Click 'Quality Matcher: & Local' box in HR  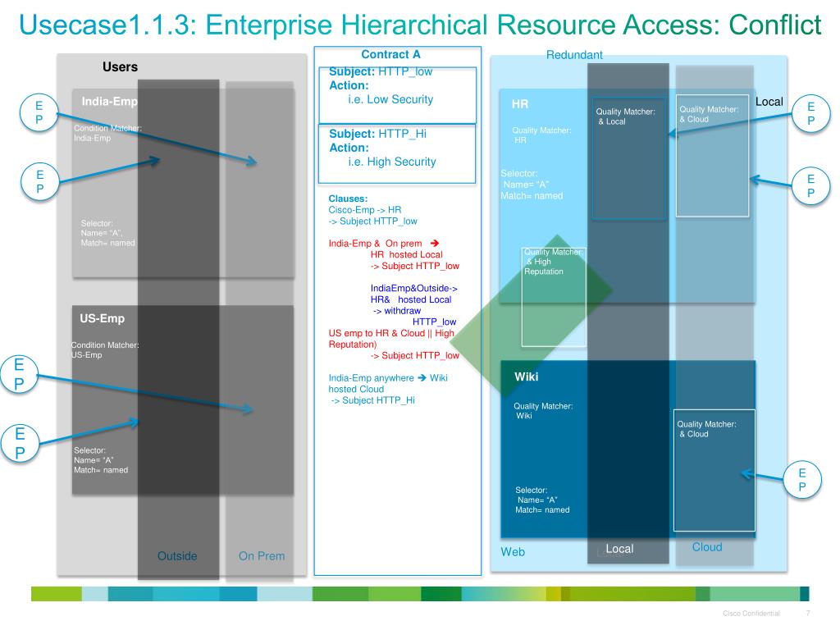629,158
